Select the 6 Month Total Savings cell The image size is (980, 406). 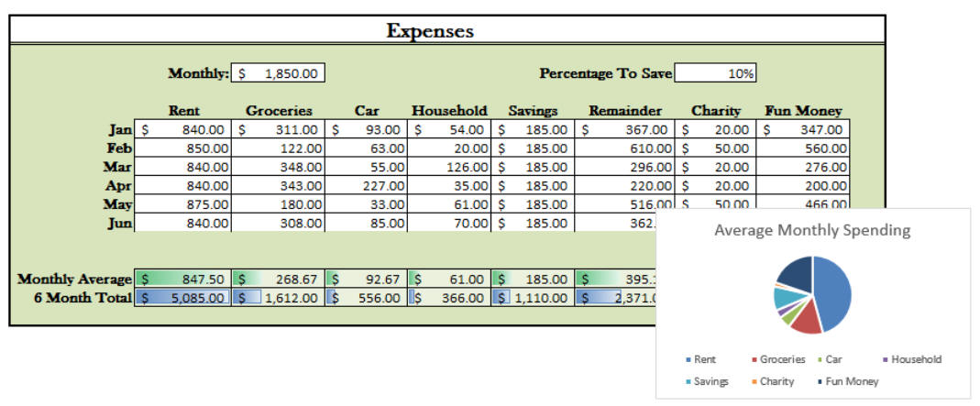pos(534,297)
